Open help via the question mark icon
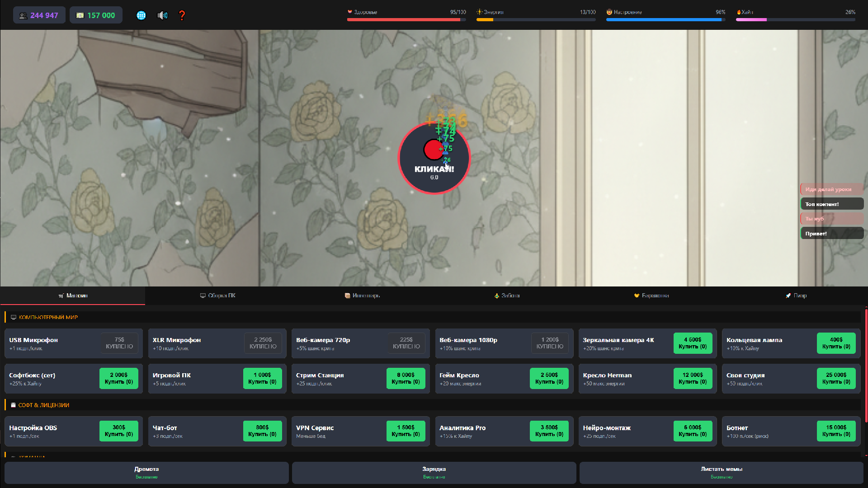This screenshot has width=868, height=488. click(x=182, y=15)
